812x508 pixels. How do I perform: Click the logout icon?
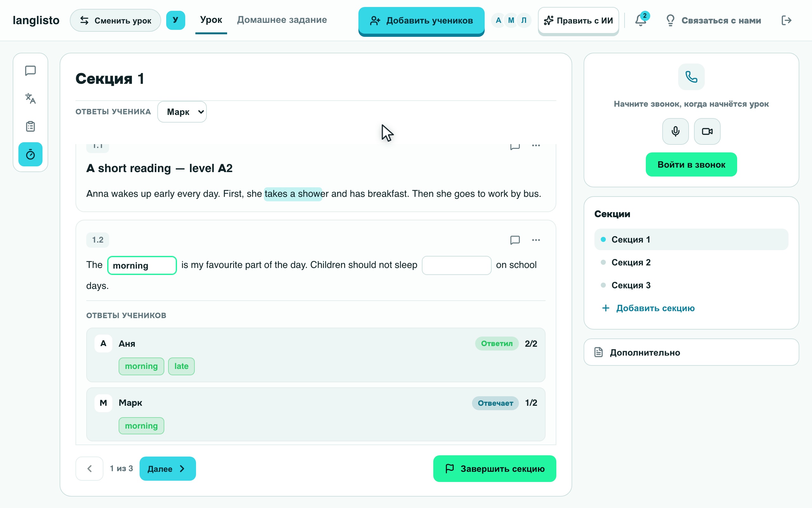coord(787,20)
